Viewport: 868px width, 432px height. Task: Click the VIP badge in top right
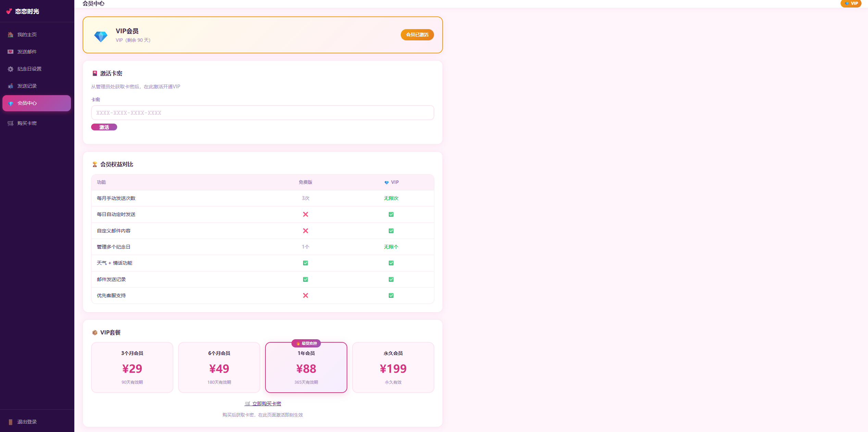(851, 3)
